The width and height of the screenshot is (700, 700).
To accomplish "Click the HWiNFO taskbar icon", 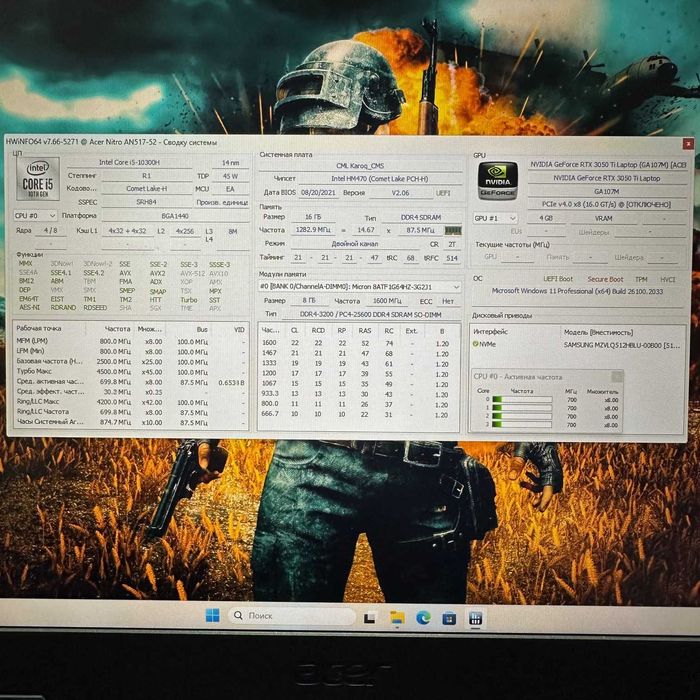I will pyautogui.click(x=475, y=619).
